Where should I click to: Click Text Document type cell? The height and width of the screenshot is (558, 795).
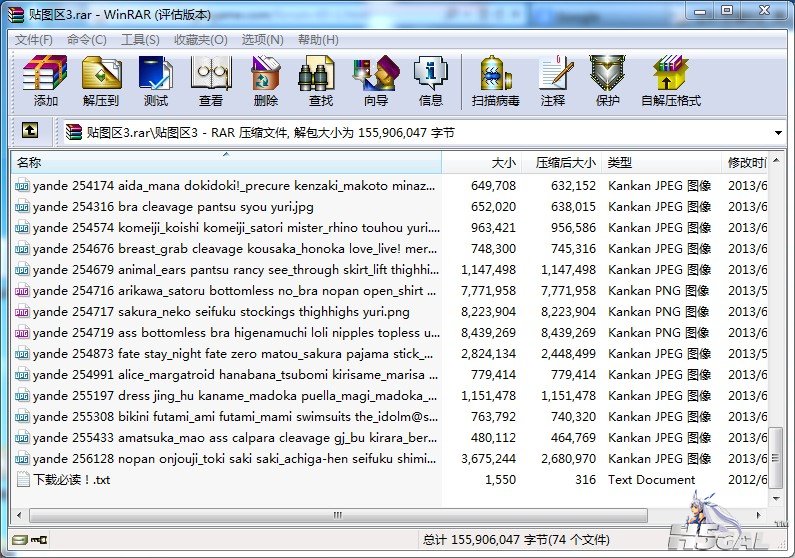coord(652,479)
